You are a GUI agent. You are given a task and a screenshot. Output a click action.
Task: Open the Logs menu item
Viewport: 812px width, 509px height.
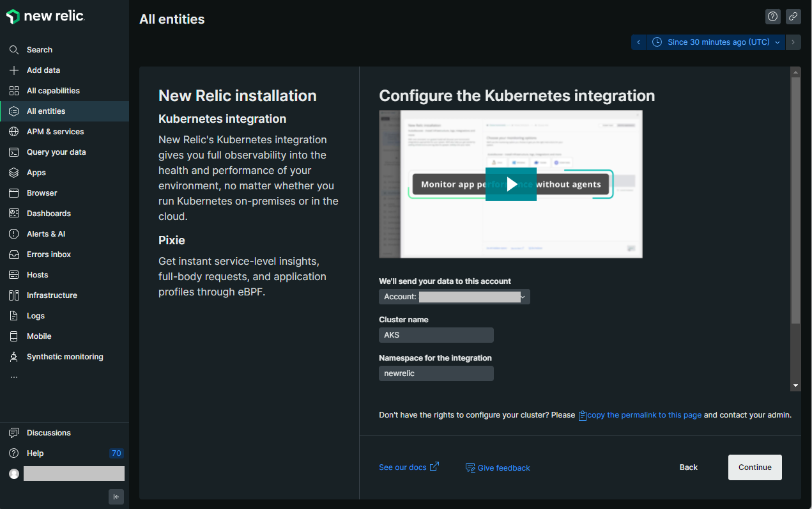[x=36, y=316]
